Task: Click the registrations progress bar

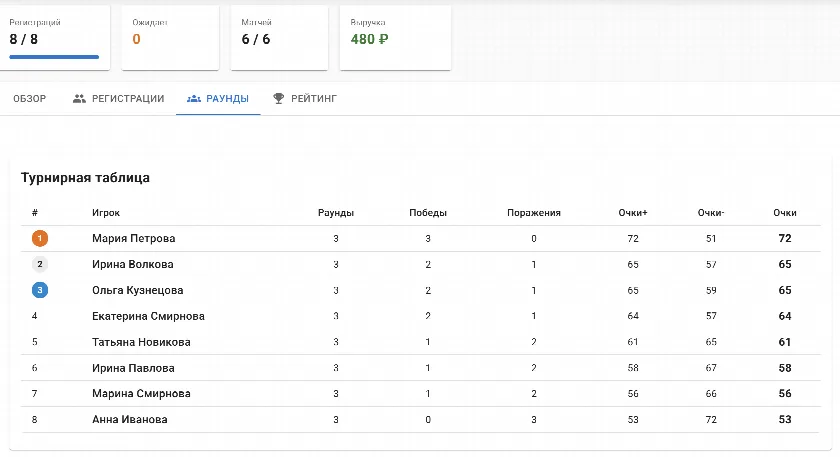Action: tap(54, 57)
